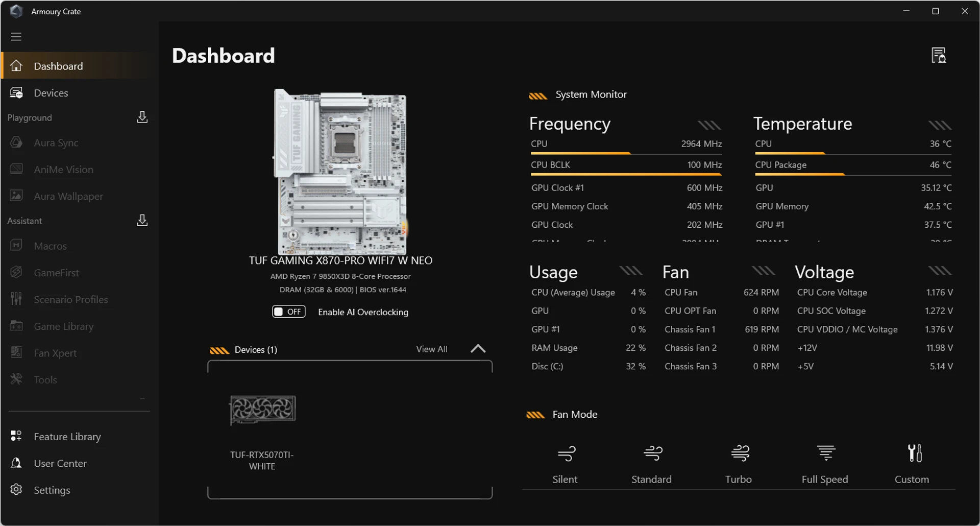This screenshot has height=526, width=980.
Task: Open the hamburger navigation menu
Action: coord(16,37)
